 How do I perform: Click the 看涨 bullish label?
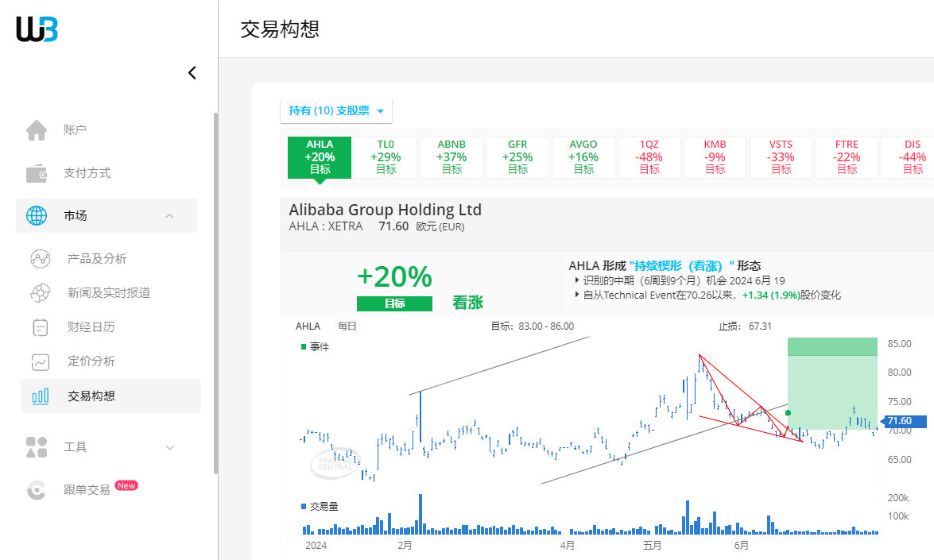[x=467, y=303]
